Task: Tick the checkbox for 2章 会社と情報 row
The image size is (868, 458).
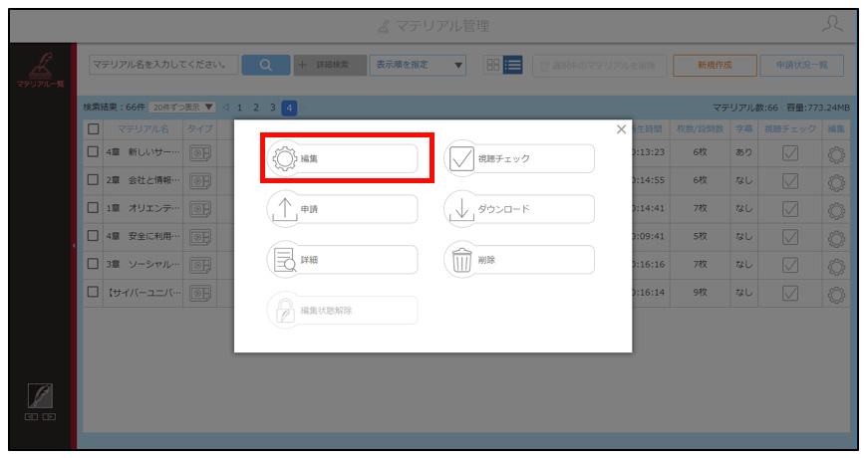Action: click(x=93, y=180)
